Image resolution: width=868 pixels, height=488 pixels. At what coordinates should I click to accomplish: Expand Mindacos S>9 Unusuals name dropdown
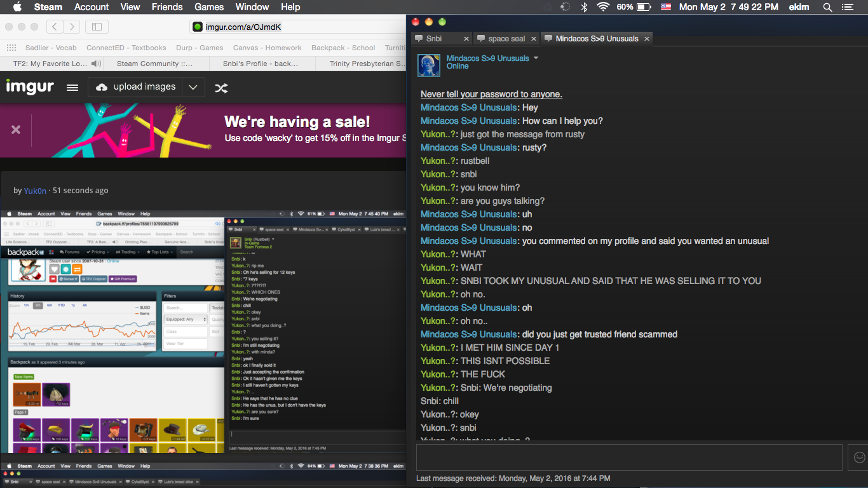[x=536, y=58]
